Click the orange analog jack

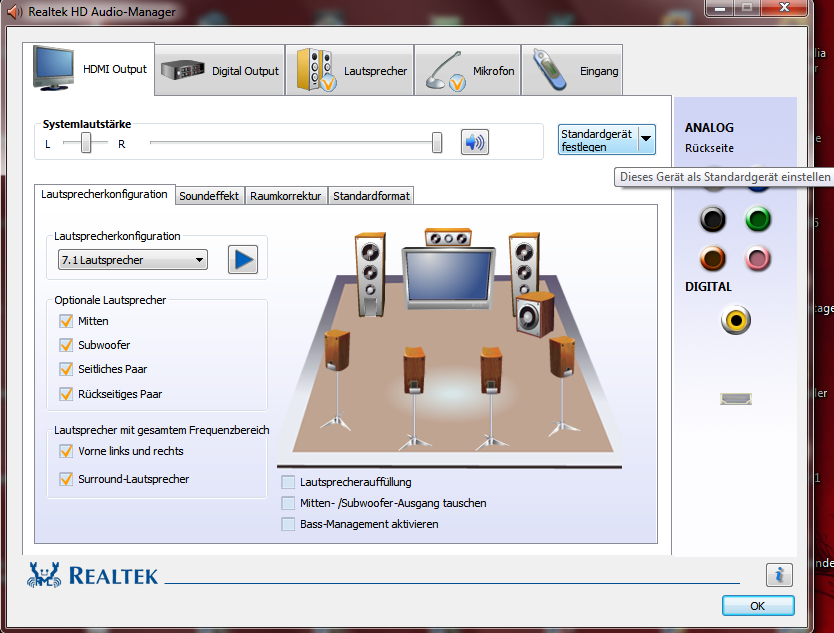[x=713, y=259]
